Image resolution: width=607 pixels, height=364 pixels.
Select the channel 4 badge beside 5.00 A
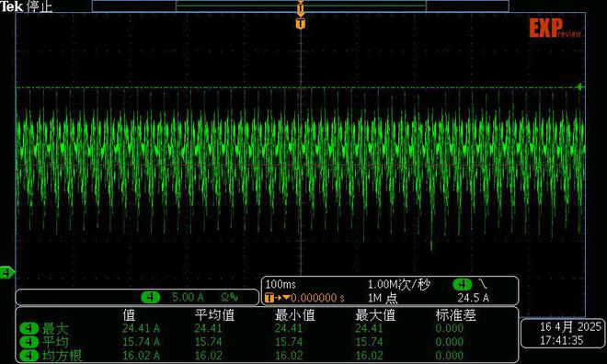click(151, 297)
